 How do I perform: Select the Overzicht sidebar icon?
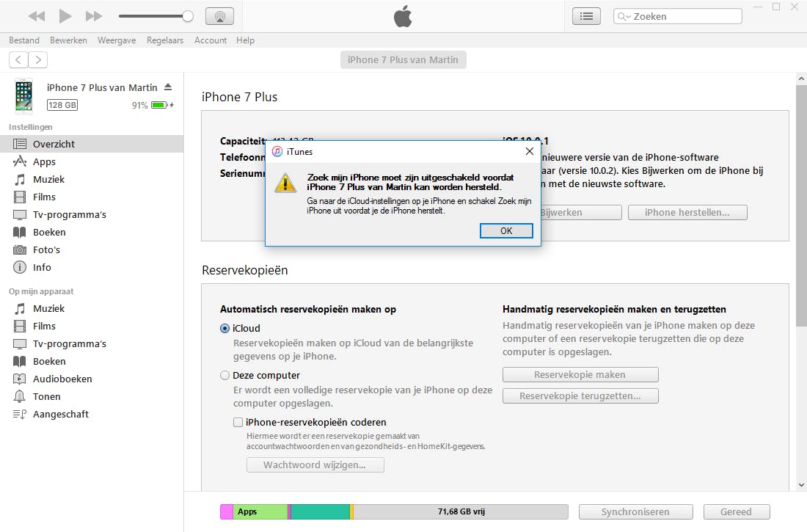(x=20, y=145)
